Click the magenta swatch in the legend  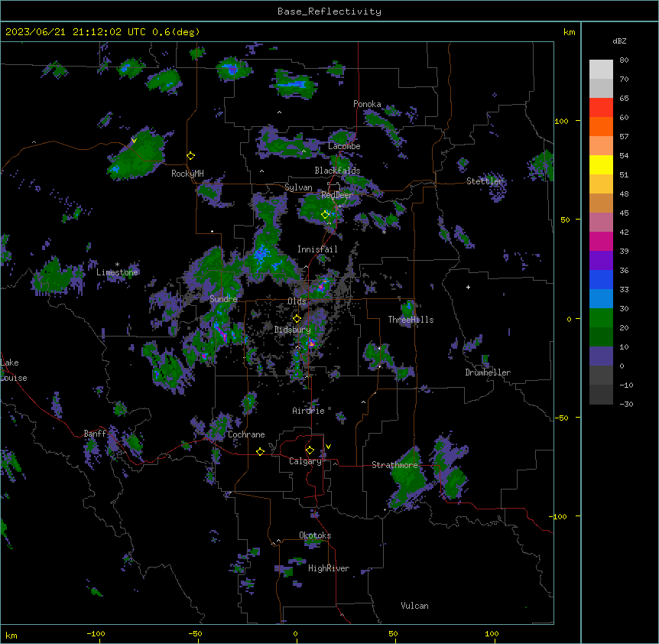[x=601, y=241]
